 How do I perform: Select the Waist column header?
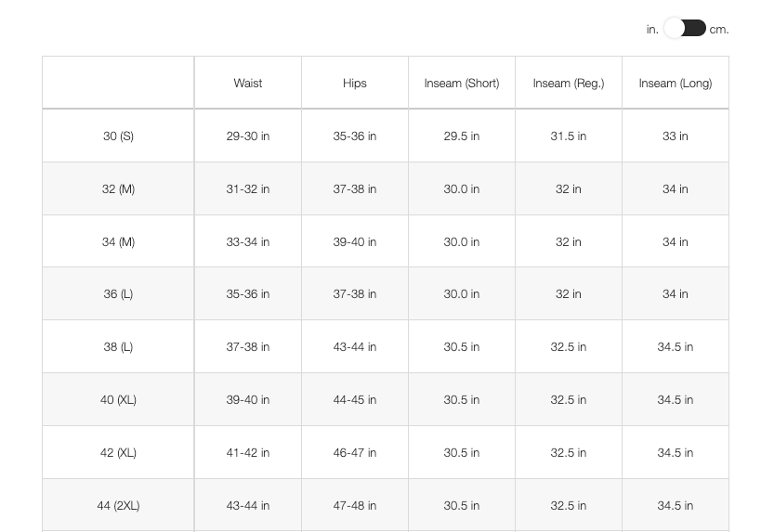[248, 83]
